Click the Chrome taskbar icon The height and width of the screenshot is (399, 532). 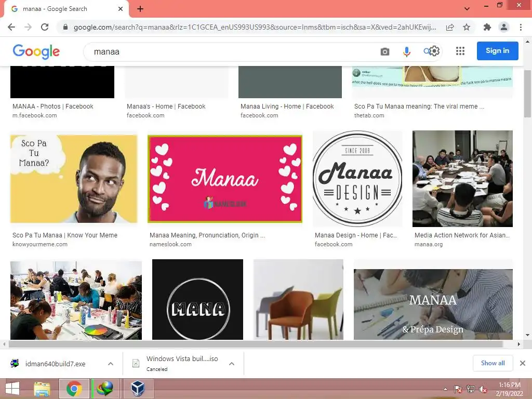(x=74, y=388)
